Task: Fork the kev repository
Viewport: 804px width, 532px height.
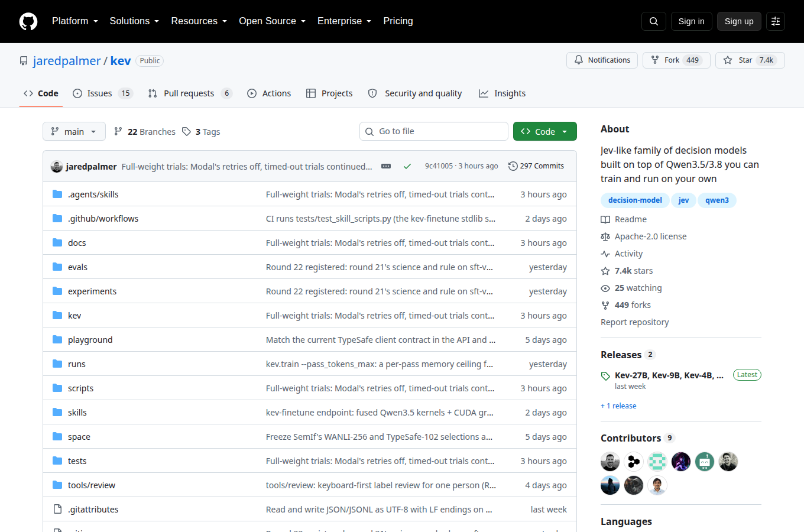Action: tap(676, 60)
